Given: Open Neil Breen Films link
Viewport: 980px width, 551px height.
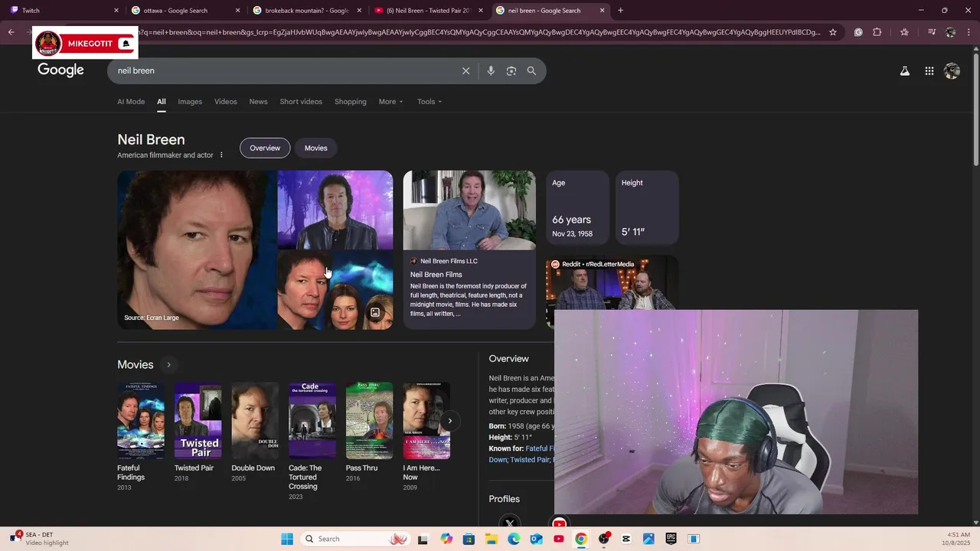Looking at the screenshot, I should click(x=436, y=275).
